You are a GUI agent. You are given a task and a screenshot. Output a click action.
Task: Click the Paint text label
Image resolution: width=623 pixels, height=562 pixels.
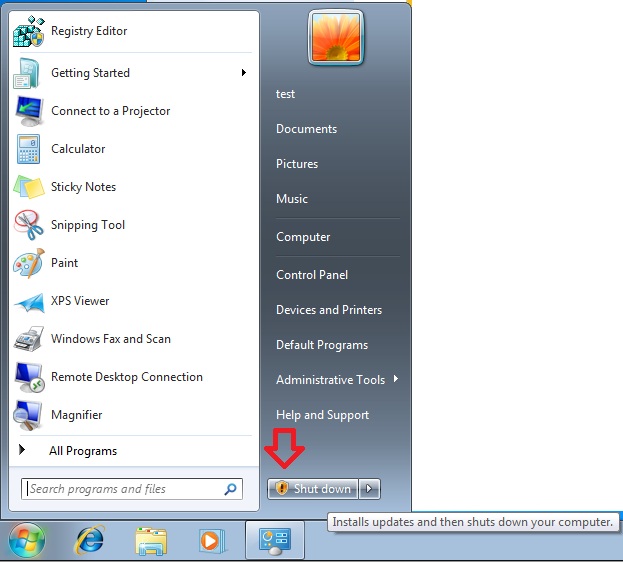pyautogui.click(x=64, y=263)
